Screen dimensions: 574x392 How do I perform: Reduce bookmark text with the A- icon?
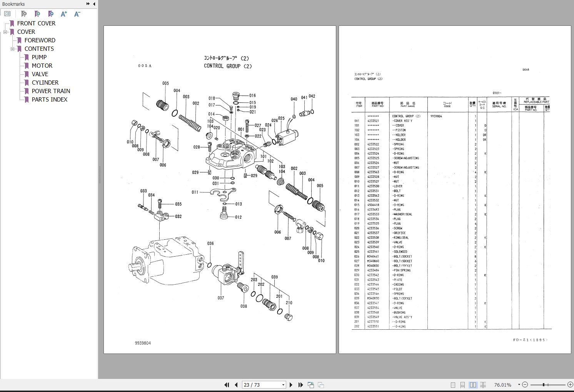(77, 13)
